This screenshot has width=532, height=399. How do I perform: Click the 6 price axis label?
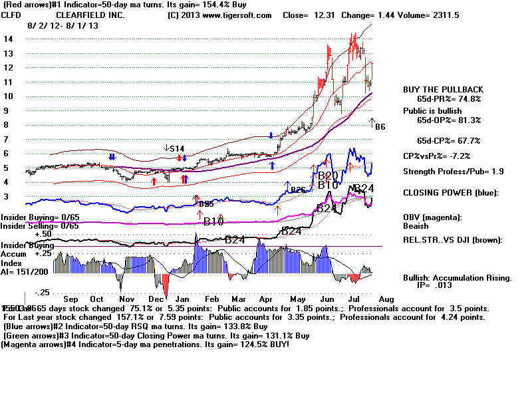tap(6, 154)
